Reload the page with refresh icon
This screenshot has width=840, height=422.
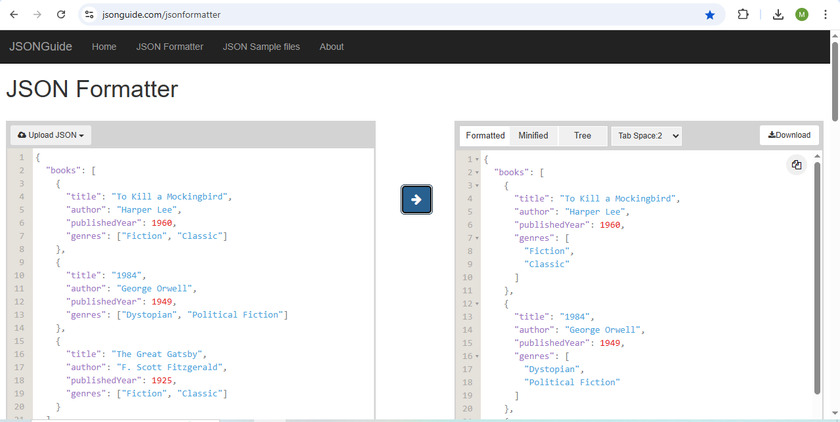pyautogui.click(x=61, y=15)
